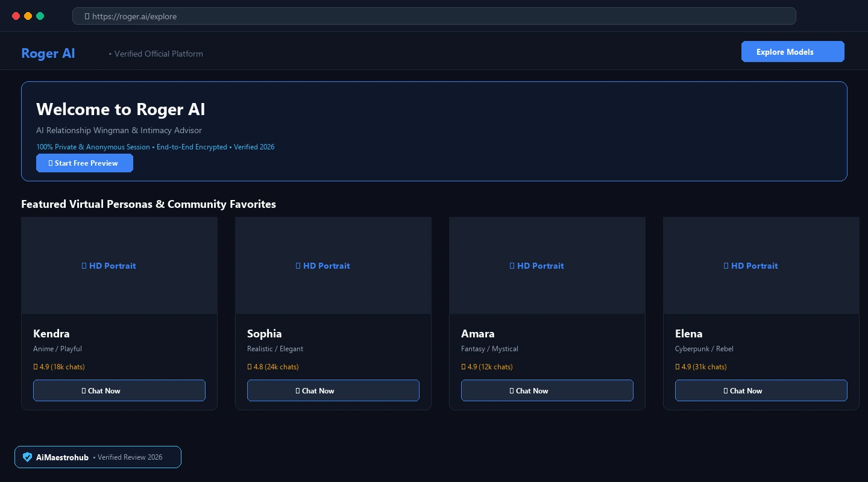
Task: Click the yellow minimize window dot
Action: (x=28, y=16)
